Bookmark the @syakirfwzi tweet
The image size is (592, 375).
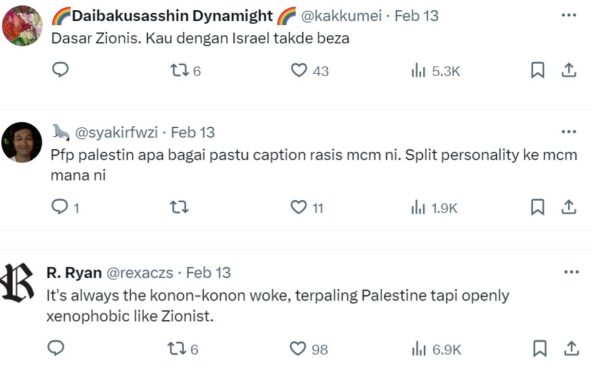click(538, 207)
